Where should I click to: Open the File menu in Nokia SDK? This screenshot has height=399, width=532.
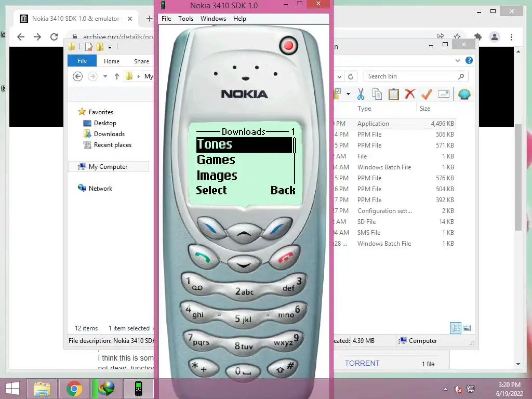(166, 19)
